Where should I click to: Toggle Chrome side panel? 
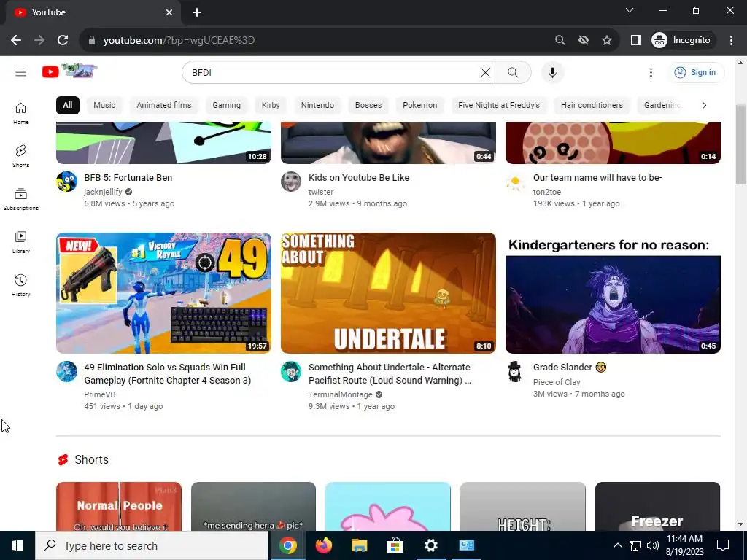point(635,41)
